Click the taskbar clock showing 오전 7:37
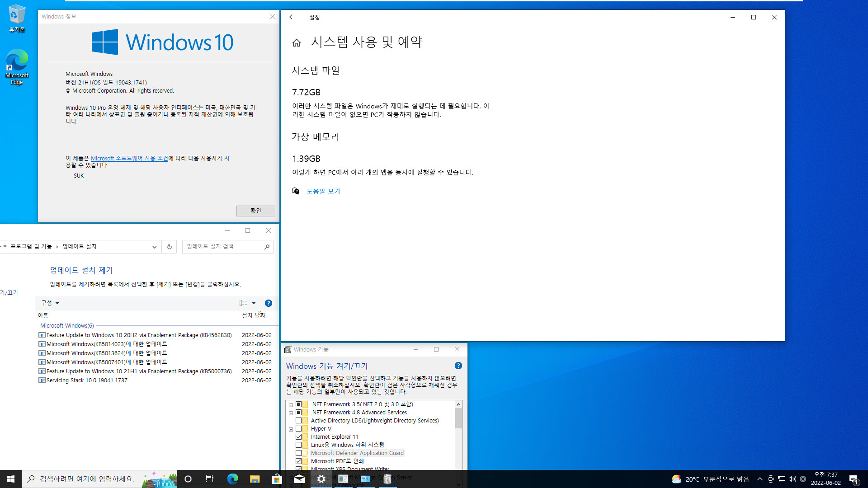This screenshot has width=868, height=488. 826,479
